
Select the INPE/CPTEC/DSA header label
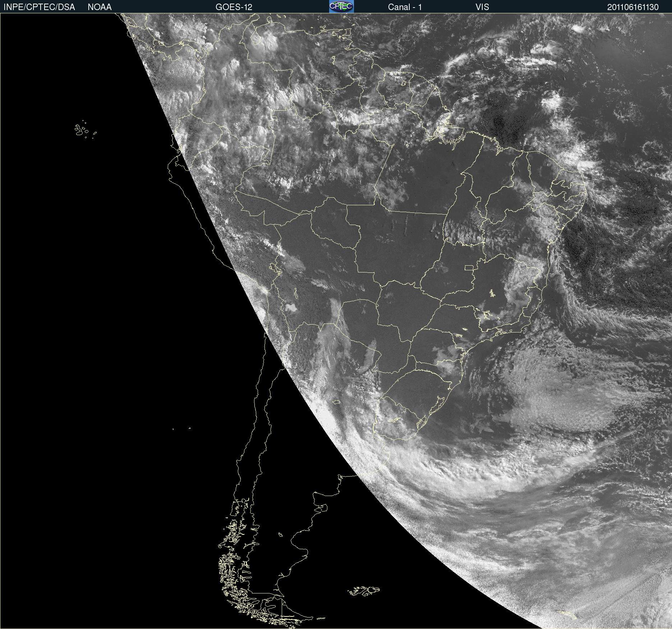(x=39, y=7)
